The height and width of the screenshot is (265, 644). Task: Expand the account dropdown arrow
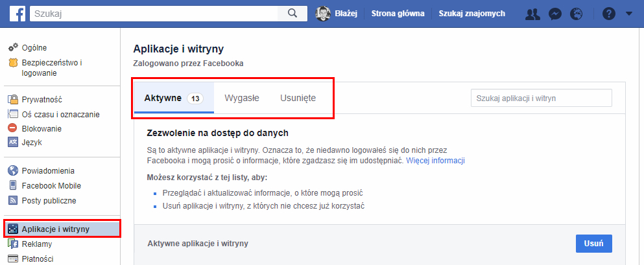point(629,14)
